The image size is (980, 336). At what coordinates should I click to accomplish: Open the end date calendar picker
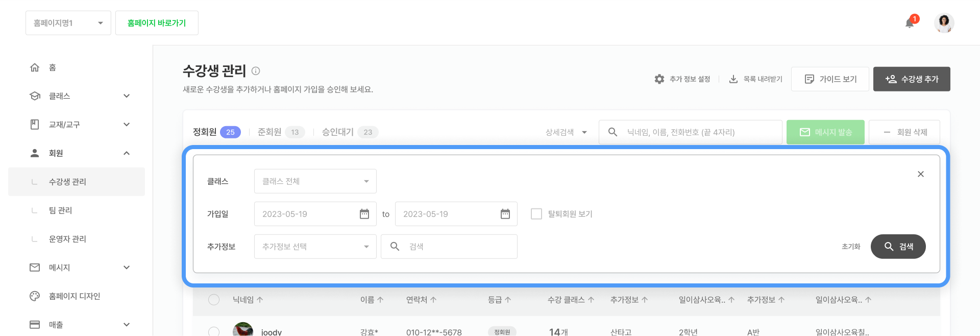[505, 214]
